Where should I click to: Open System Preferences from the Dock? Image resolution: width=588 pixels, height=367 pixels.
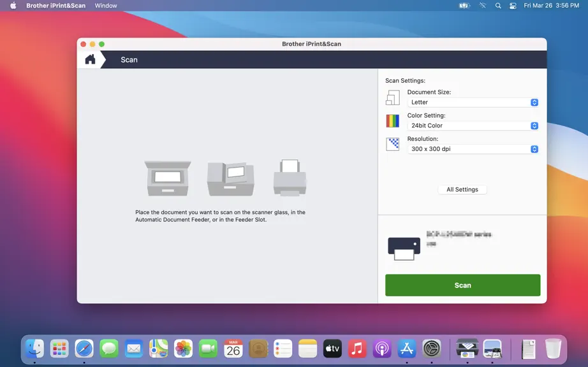[432, 349]
